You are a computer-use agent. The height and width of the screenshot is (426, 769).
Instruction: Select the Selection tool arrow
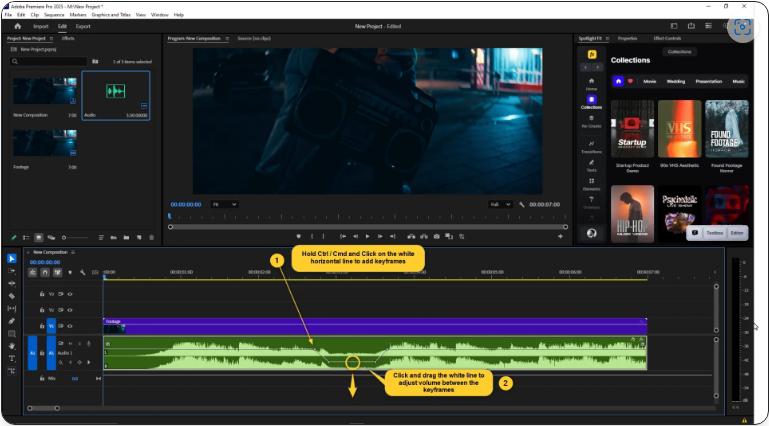tap(12, 258)
